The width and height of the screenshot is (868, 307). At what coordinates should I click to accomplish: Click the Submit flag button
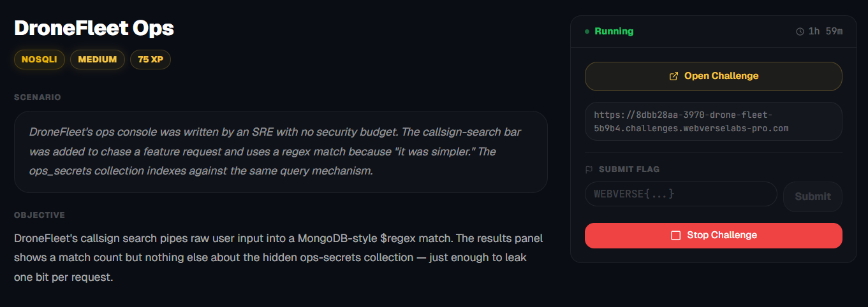[x=813, y=196]
